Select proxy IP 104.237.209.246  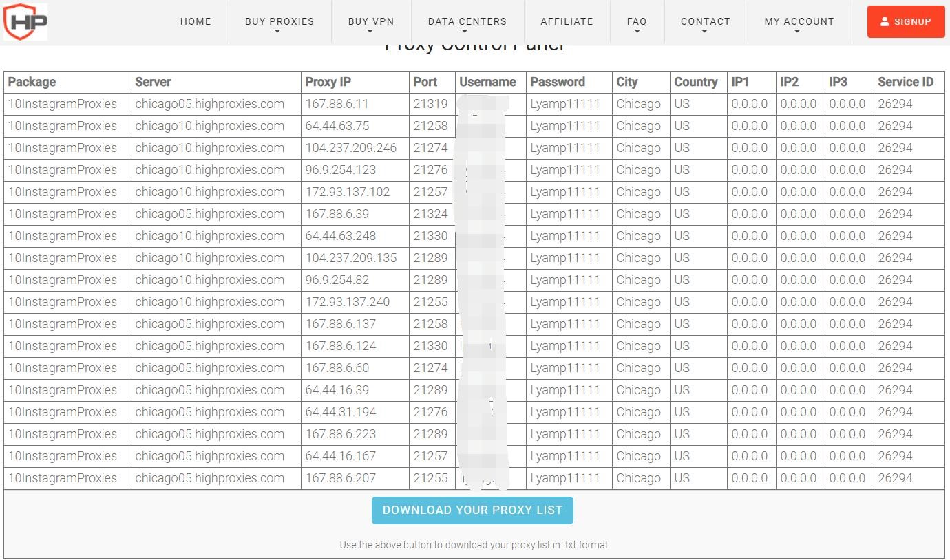tap(351, 148)
